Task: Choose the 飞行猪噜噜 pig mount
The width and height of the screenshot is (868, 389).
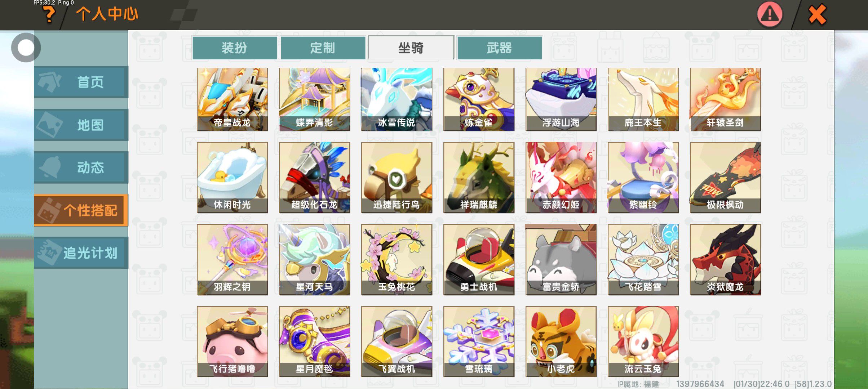Action: point(232,341)
